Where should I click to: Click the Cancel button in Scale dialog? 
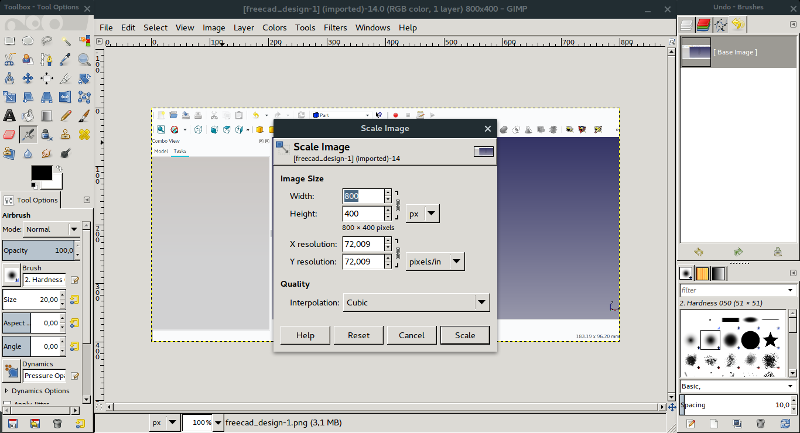tap(411, 335)
